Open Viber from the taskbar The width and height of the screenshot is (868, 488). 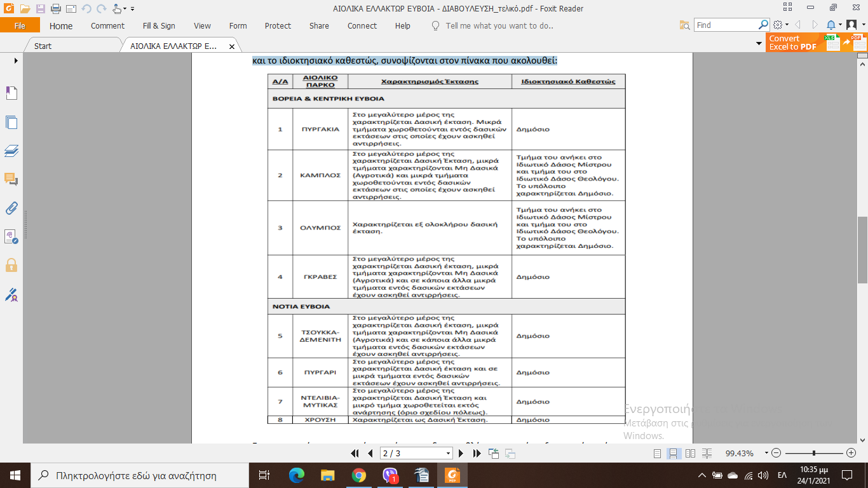[x=390, y=475]
